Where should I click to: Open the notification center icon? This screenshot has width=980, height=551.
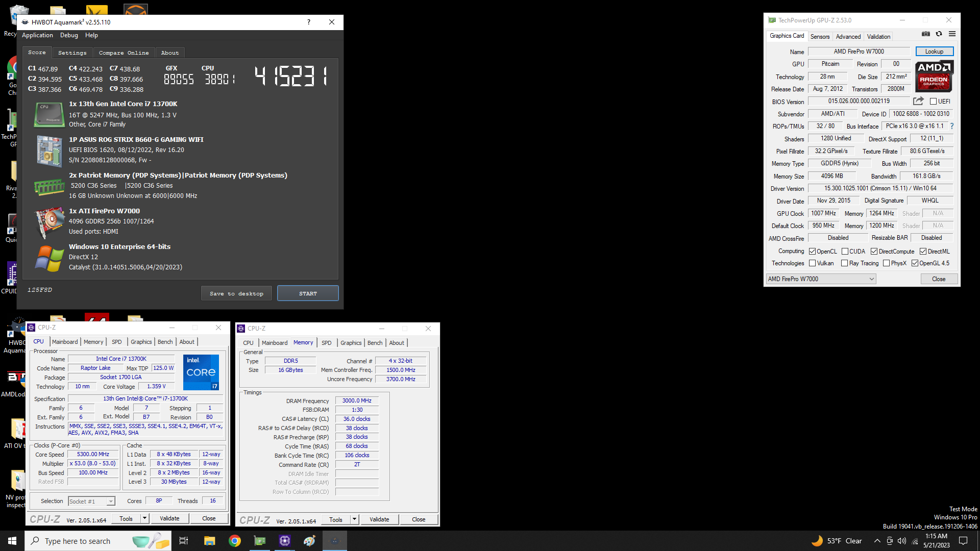click(x=963, y=541)
